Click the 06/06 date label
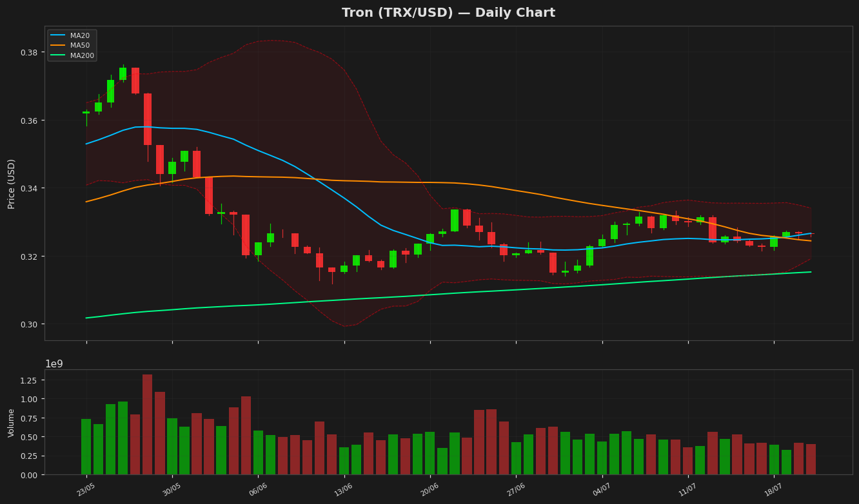The height and width of the screenshot is (504, 859). 258,490
